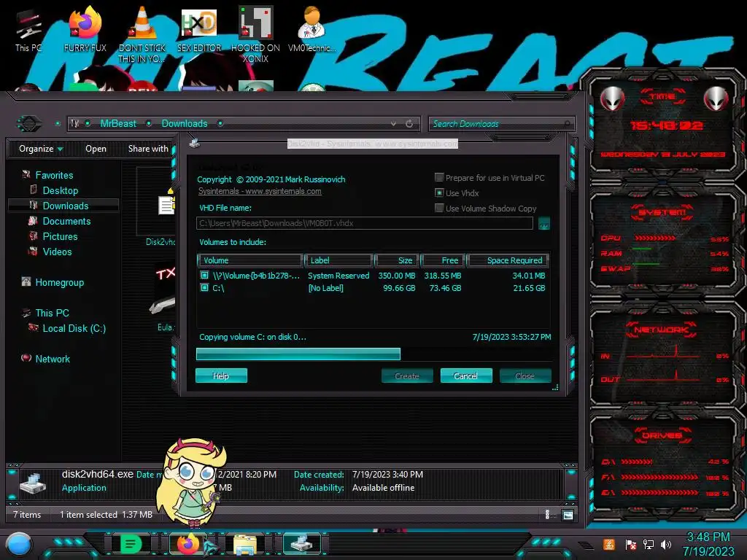Viewport: 747px width, 560px height.
Task: Launch the FURRY FUX Firefox shortcut
Action: (x=85, y=29)
